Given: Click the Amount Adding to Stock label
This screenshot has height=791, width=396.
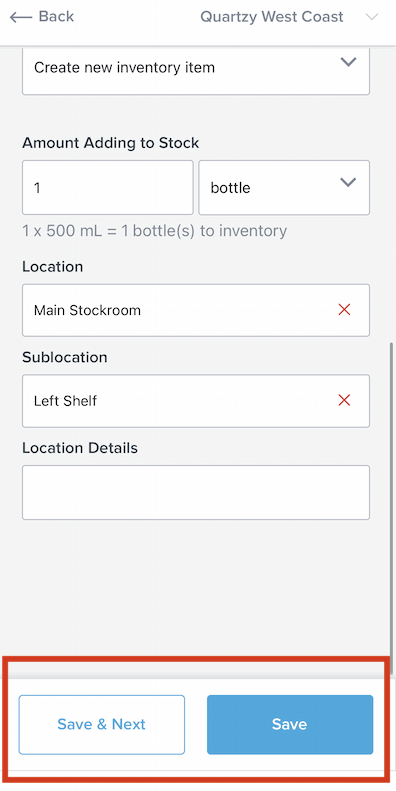Looking at the screenshot, I should click(x=110, y=143).
